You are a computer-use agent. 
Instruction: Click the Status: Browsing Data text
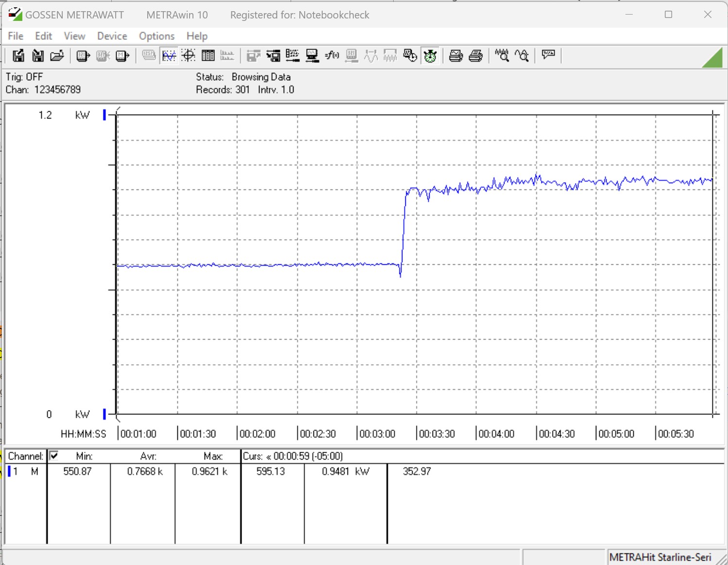coord(243,77)
